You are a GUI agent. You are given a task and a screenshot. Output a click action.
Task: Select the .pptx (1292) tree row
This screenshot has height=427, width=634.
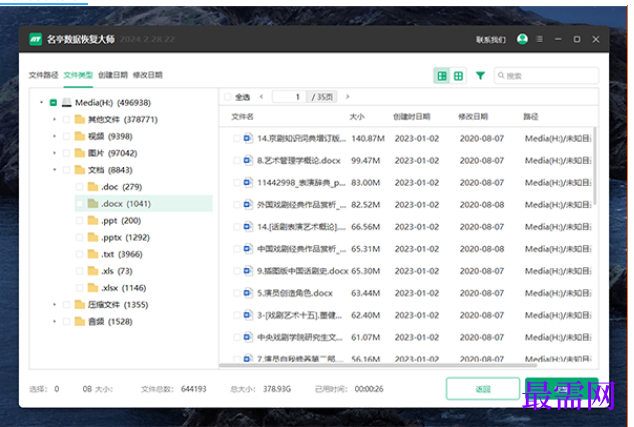tap(144, 237)
